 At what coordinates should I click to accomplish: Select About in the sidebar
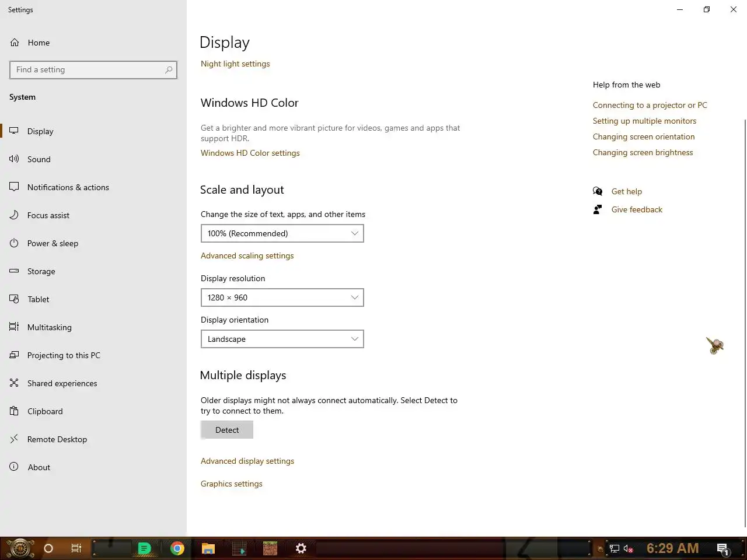coord(39,467)
